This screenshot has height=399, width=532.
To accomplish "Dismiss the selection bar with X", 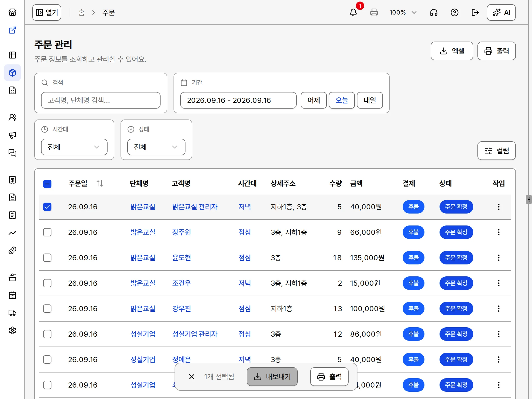I will [x=192, y=377].
